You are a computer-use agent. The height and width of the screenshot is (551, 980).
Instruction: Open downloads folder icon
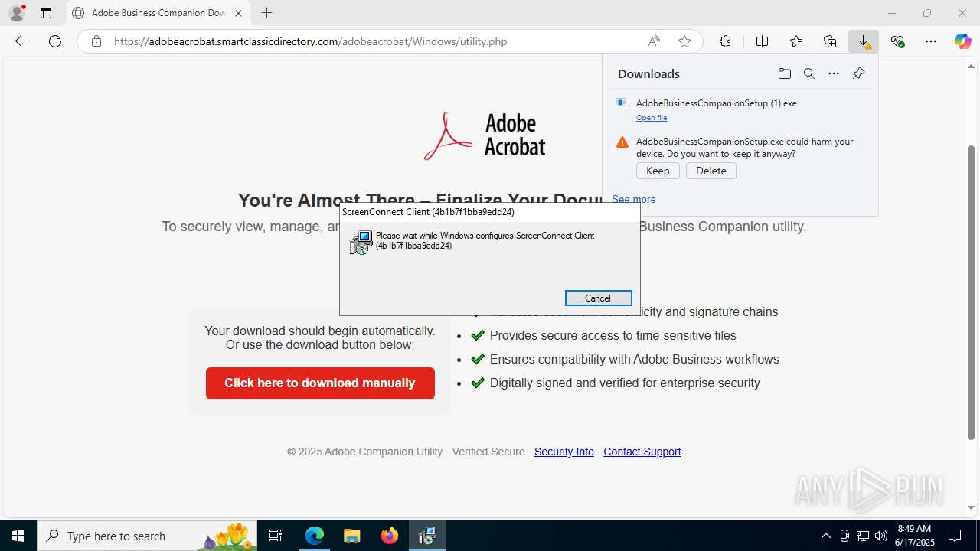[784, 73]
